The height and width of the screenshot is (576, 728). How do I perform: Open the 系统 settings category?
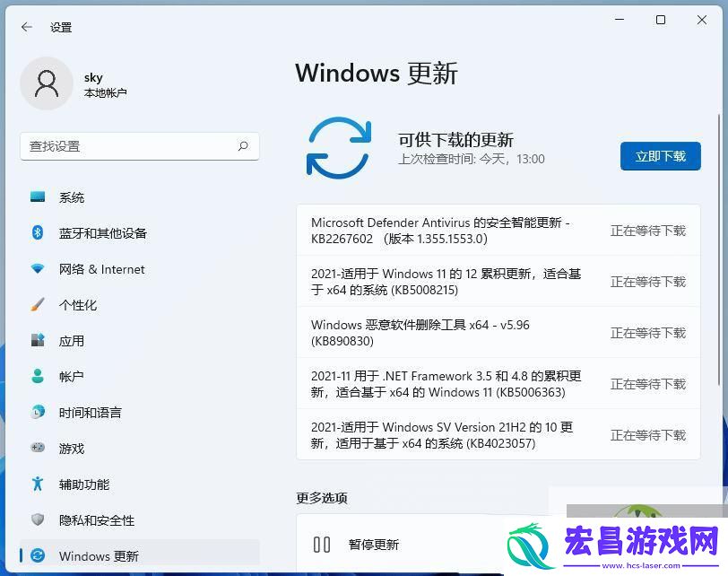139,197
